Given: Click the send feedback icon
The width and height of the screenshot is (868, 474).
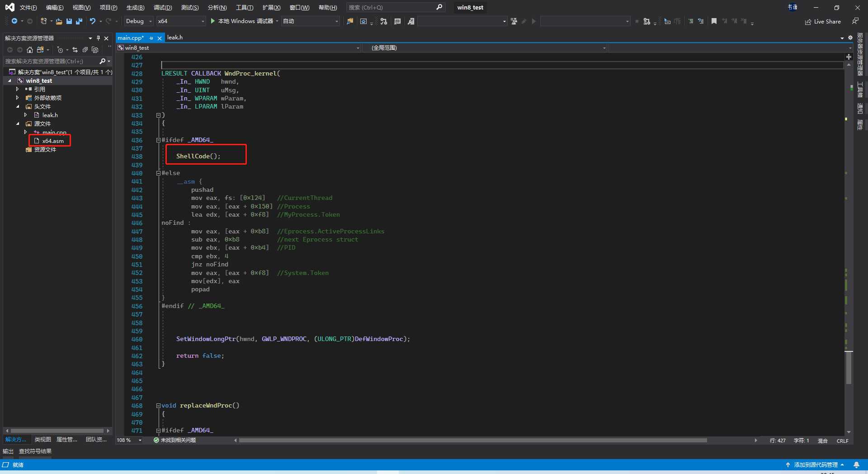Looking at the screenshot, I should (x=855, y=21).
